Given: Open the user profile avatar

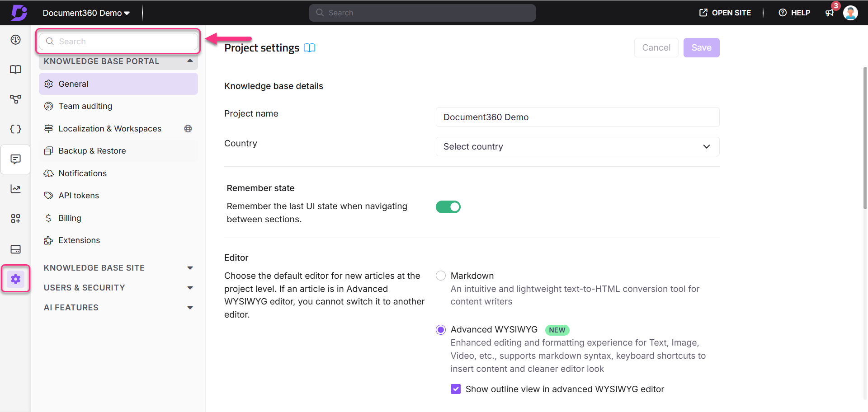Looking at the screenshot, I should [850, 13].
